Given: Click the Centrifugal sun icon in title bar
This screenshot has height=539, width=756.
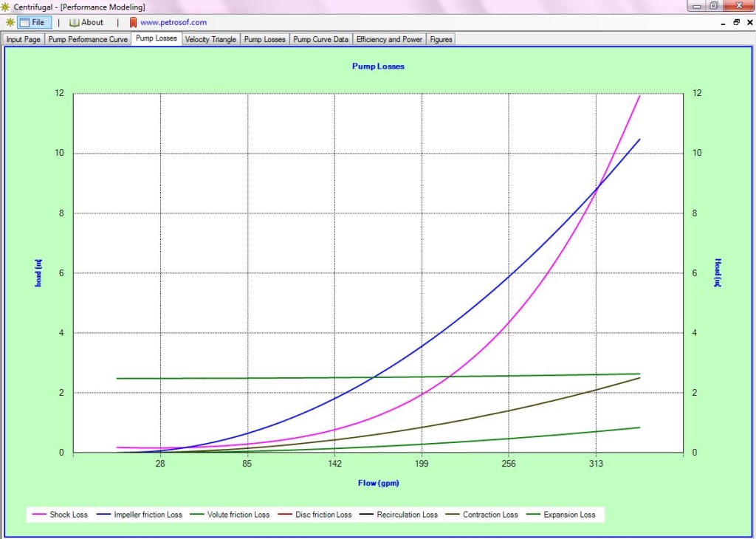Looking at the screenshot, I should coord(6,7).
